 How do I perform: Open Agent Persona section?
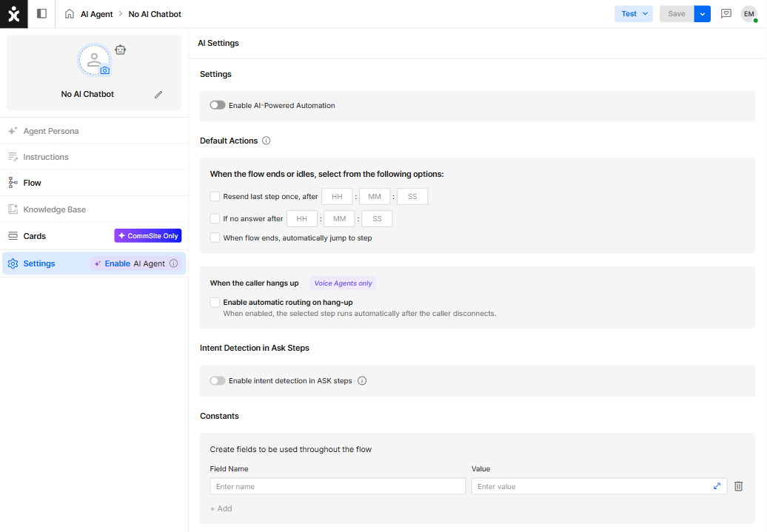pyautogui.click(x=94, y=131)
